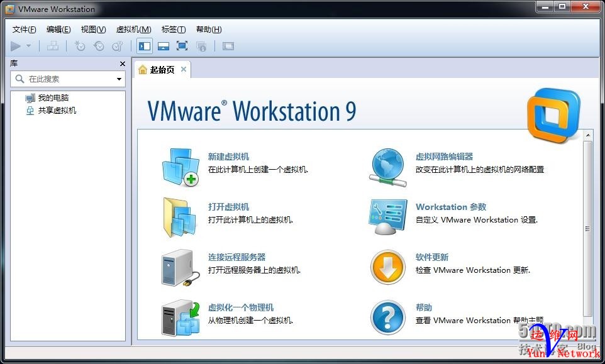605x364 pixels.
Task: Click the 打开远程服务器上的虚拟机 description
Action: [254, 270]
